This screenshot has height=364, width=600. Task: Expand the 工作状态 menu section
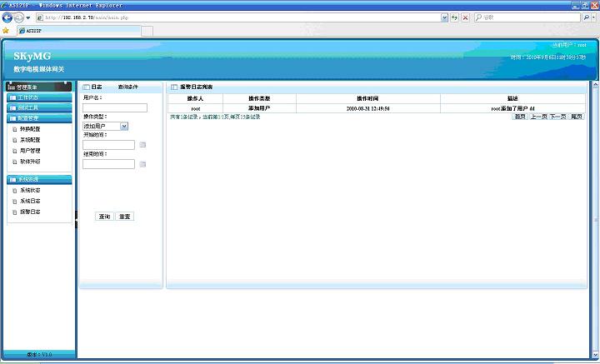27,97
